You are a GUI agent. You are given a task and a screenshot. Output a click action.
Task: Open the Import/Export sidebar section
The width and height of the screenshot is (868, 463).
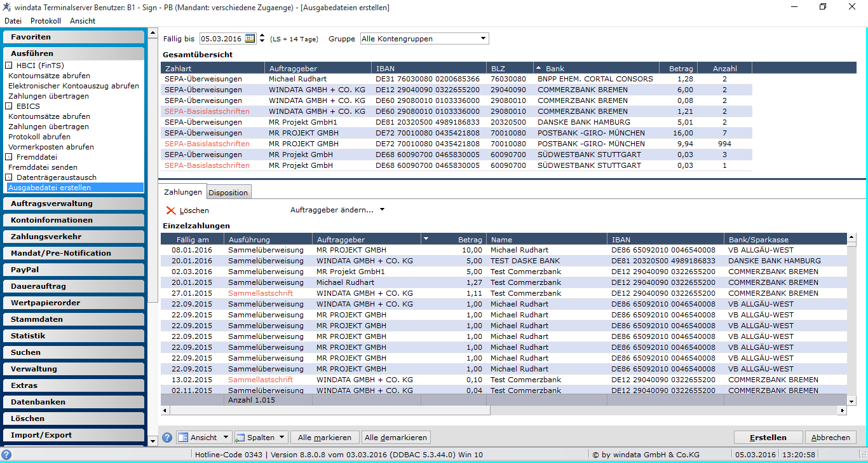tap(74, 435)
